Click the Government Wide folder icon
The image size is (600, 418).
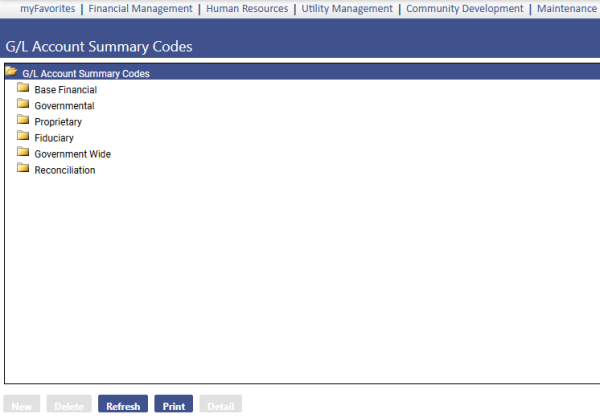[23, 152]
